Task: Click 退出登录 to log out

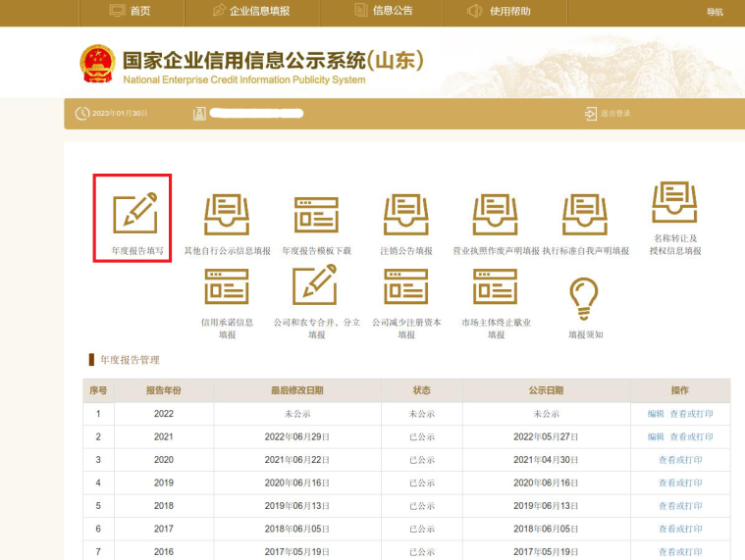Action: pos(609,114)
